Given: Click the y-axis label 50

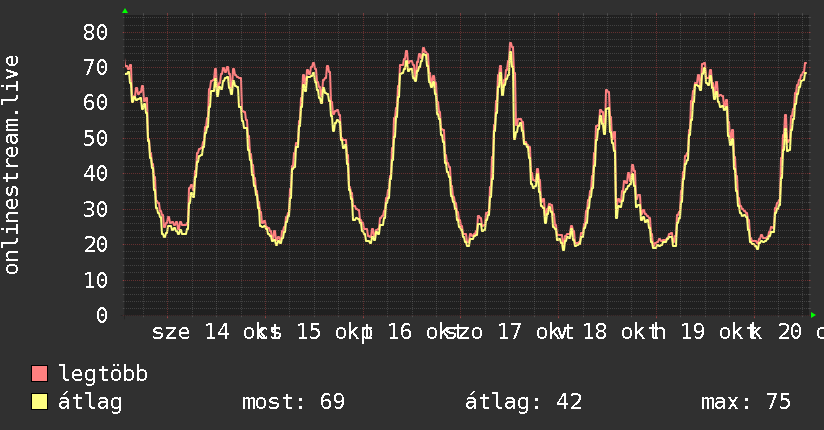Looking at the screenshot, I should click(x=95, y=138).
